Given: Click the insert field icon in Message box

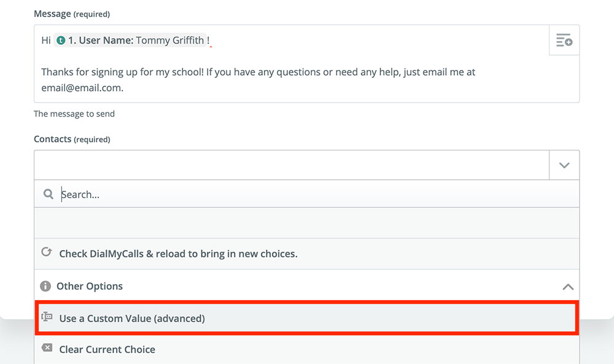Looking at the screenshot, I should (x=564, y=41).
